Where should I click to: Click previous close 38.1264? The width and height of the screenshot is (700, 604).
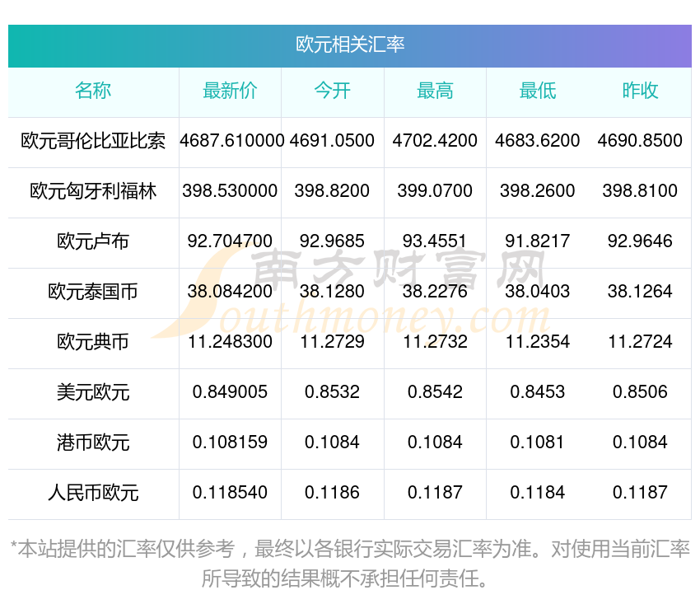pyautogui.click(x=640, y=292)
